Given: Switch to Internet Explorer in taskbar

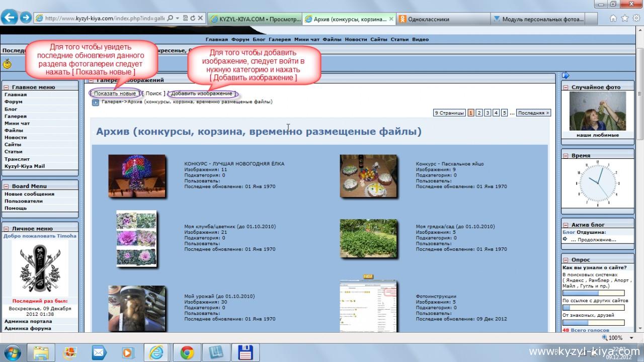Looking at the screenshot, I should 157,352.
